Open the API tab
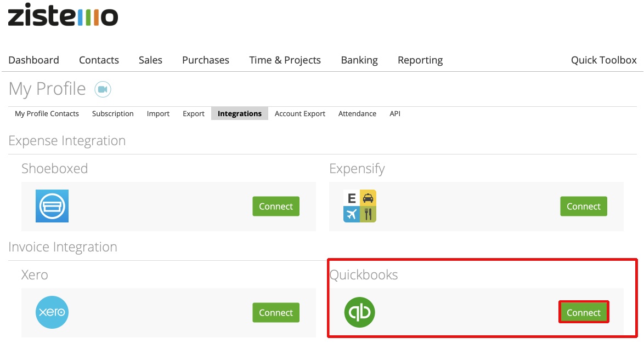 [394, 113]
